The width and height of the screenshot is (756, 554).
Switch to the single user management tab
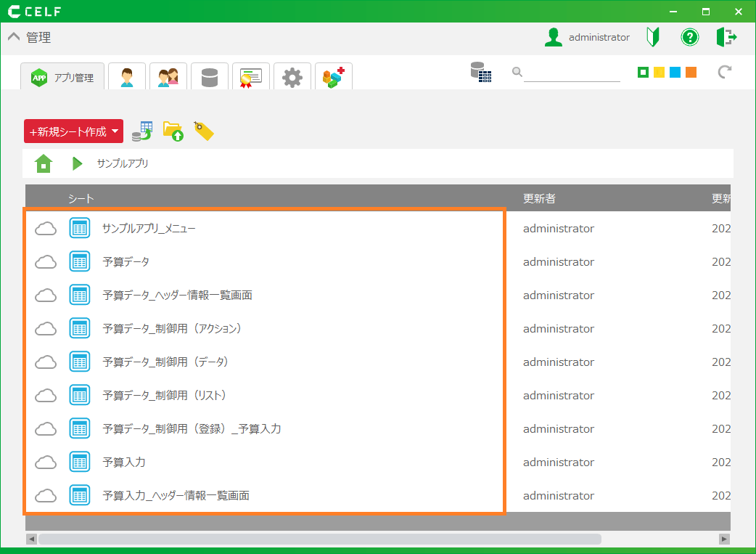click(127, 77)
